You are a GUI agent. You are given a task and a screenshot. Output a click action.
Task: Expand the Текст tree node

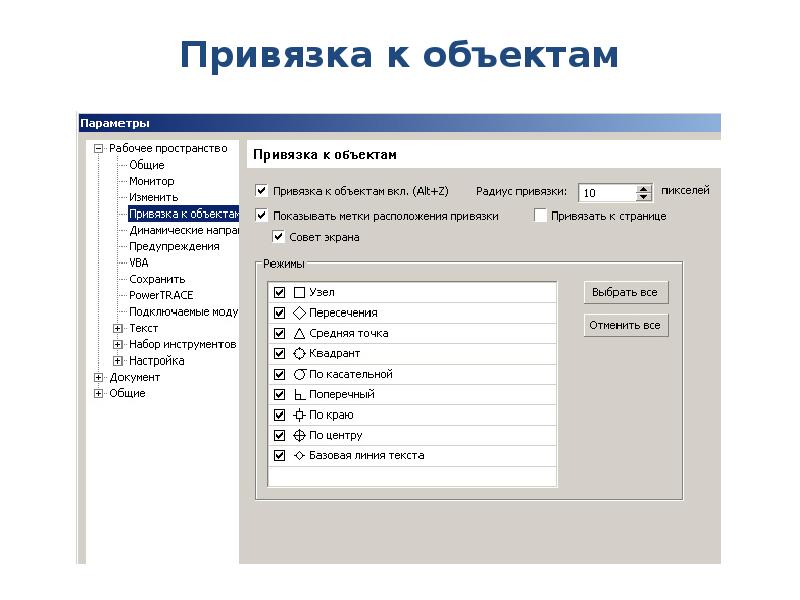118,329
